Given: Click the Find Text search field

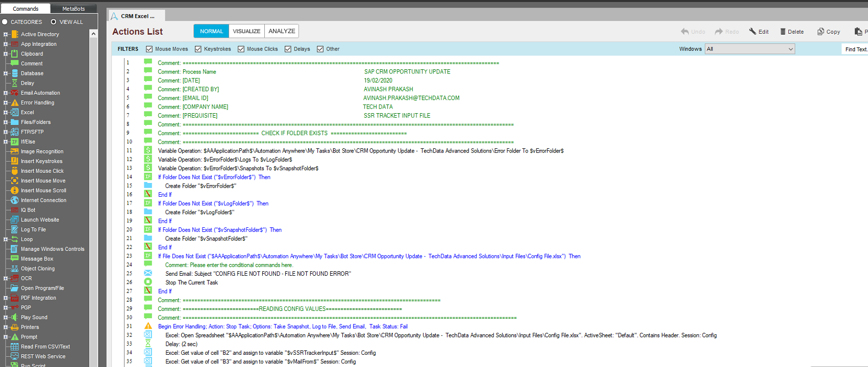Looking at the screenshot, I should pyautogui.click(x=855, y=49).
